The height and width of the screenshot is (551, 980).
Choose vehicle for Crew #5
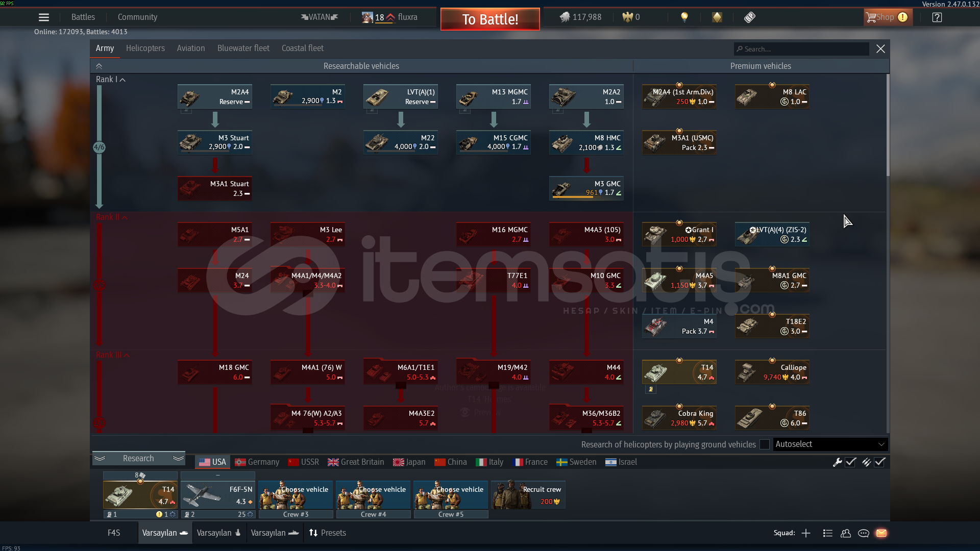point(451,495)
